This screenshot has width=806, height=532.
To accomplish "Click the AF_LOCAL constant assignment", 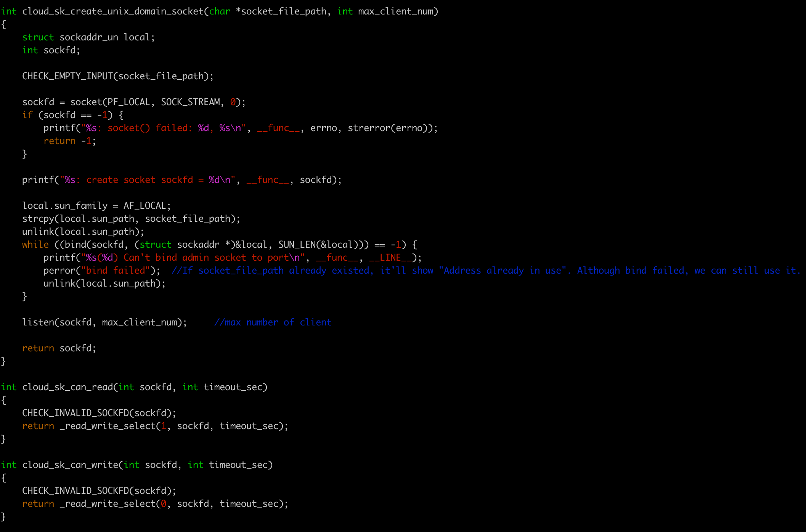I will coord(145,205).
